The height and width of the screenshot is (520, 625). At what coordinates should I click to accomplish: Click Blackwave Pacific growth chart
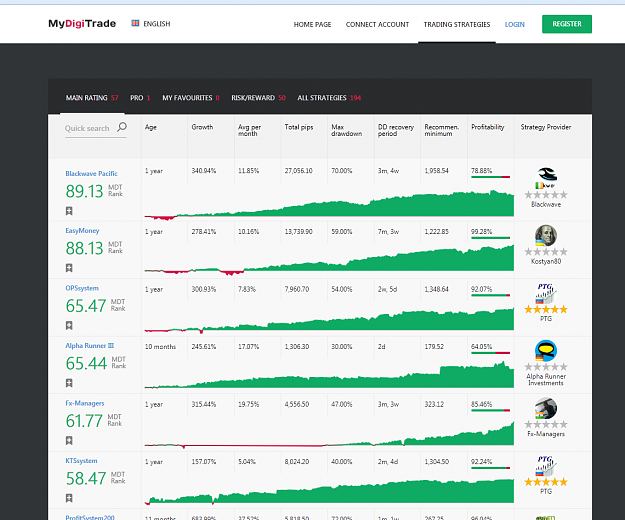[329, 205]
